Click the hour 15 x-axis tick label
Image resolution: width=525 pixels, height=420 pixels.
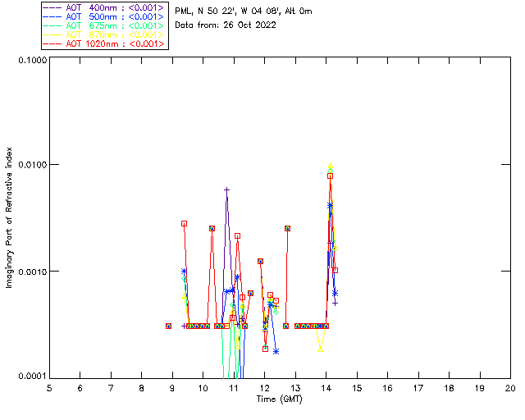[x=357, y=388]
